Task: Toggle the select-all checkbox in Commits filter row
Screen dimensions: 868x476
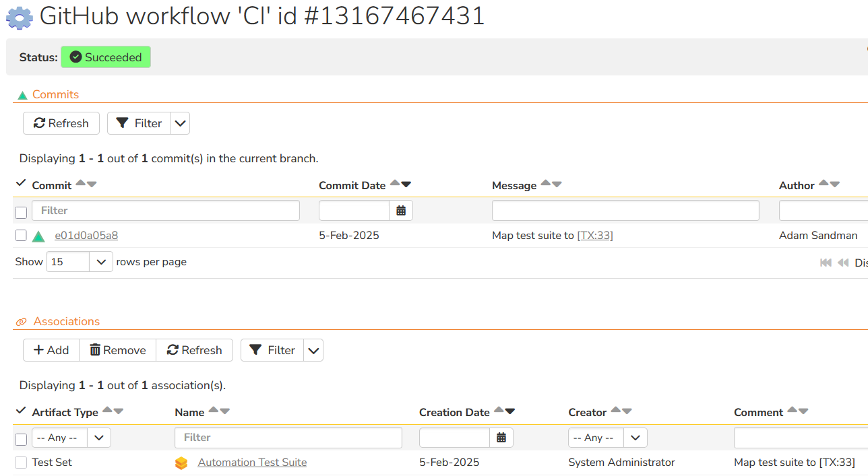Action: point(21,213)
